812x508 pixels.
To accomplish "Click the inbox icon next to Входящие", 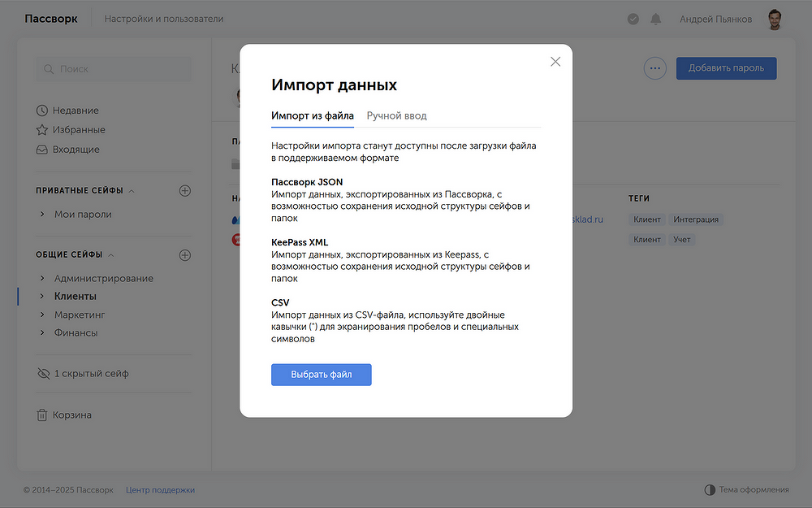I will [x=42, y=150].
